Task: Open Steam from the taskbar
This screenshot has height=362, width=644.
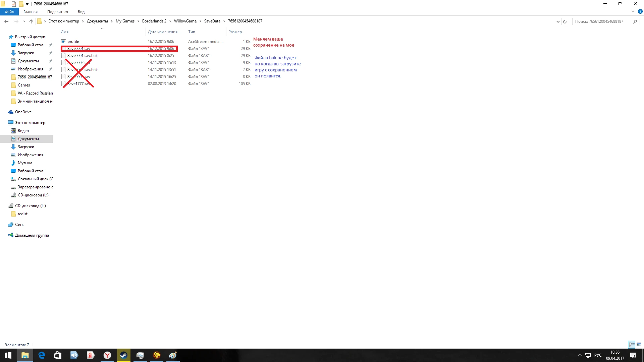Action: click(123, 355)
